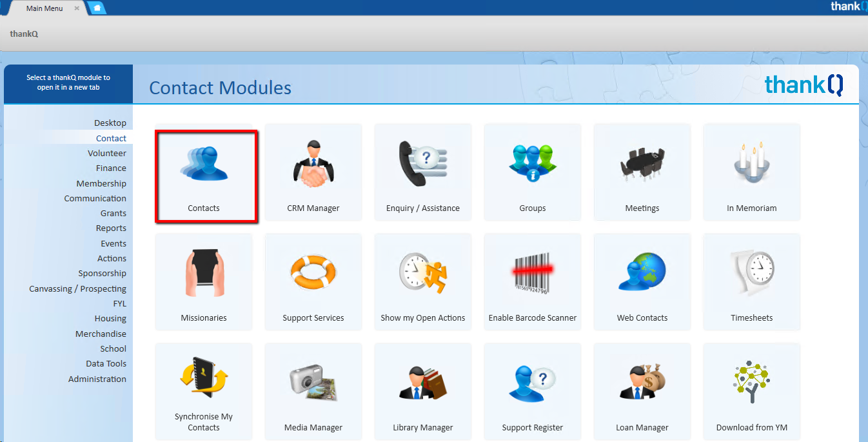The height and width of the screenshot is (442, 868).
Task: Open the Groups module
Action: tap(533, 172)
